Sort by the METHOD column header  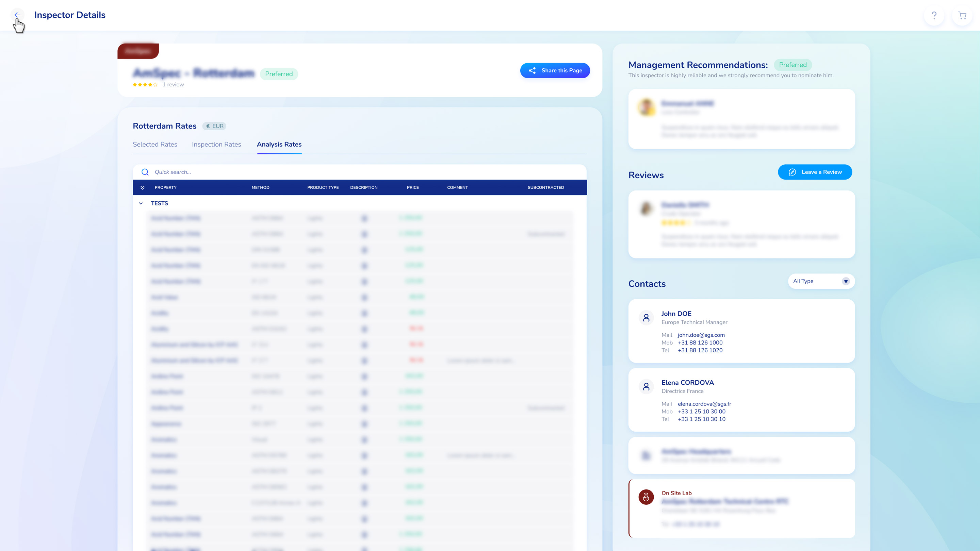click(x=261, y=187)
